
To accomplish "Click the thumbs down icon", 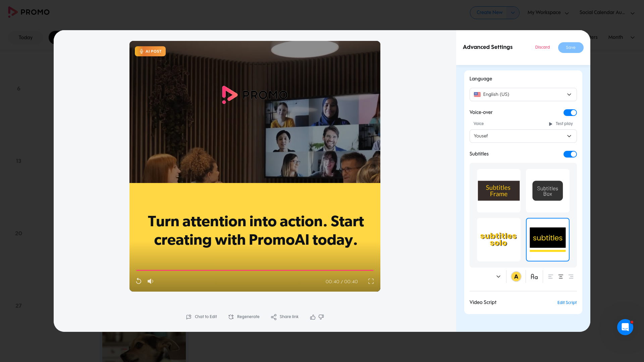I will [x=321, y=317].
